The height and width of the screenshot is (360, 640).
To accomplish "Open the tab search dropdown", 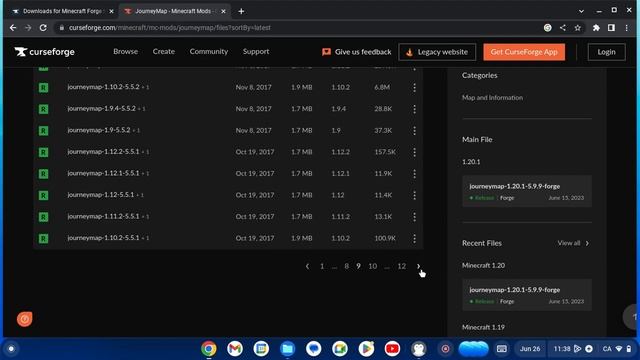I will (x=581, y=11).
